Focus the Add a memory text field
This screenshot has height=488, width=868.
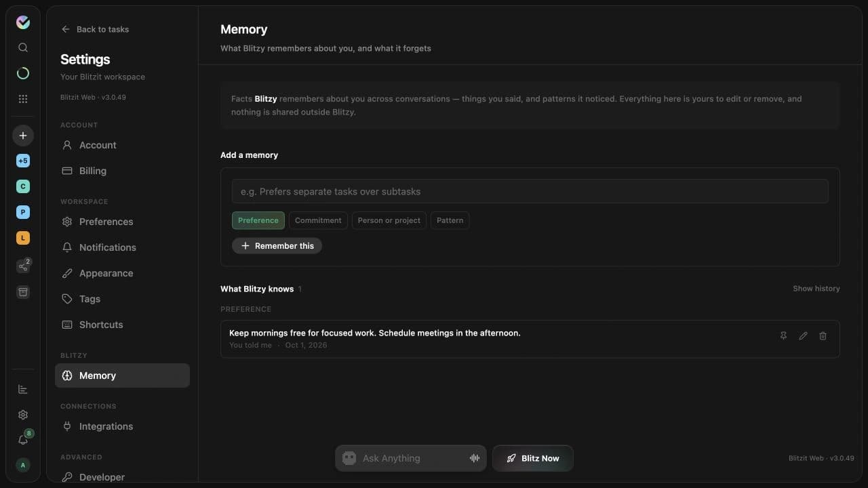pos(530,191)
